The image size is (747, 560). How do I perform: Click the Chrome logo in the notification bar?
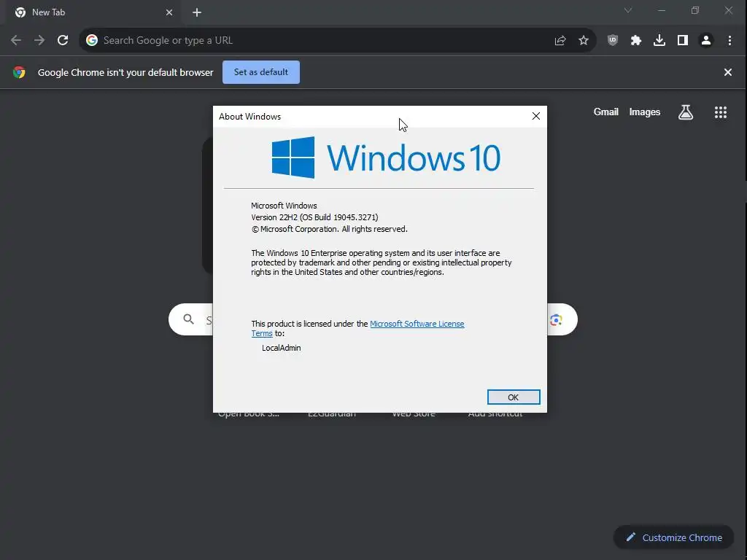point(19,72)
